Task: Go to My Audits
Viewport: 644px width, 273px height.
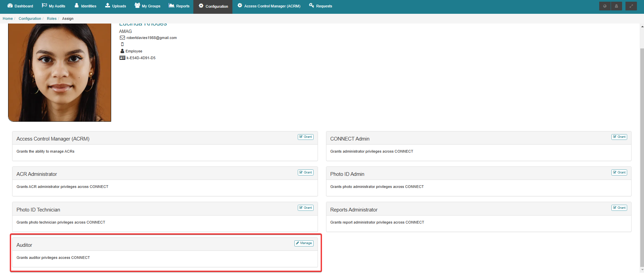Action: (x=54, y=6)
